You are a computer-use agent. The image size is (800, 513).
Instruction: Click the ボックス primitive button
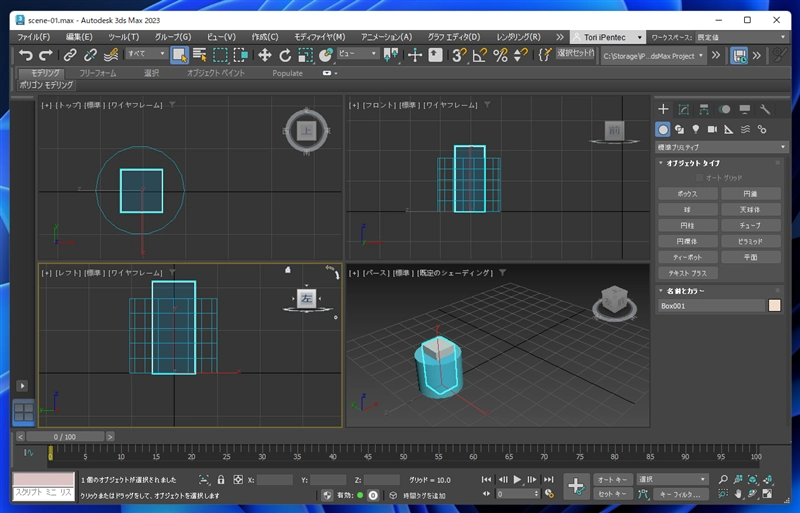687,194
